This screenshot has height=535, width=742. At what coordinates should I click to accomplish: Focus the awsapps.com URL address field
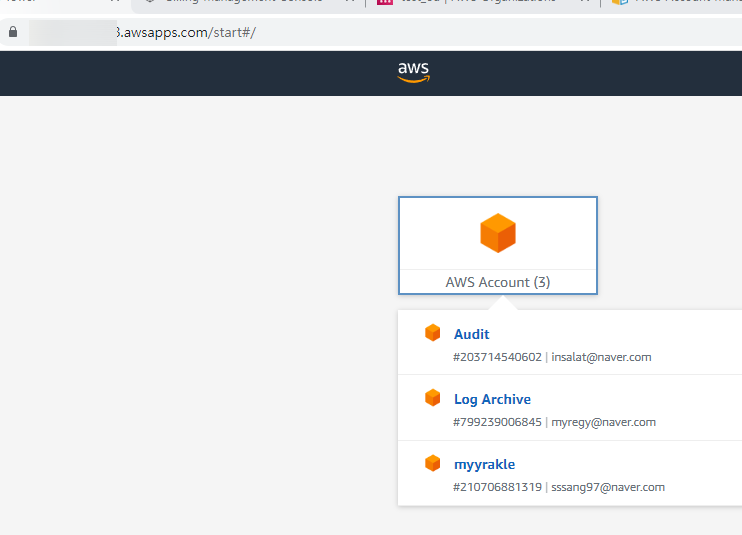click(x=371, y=32)
